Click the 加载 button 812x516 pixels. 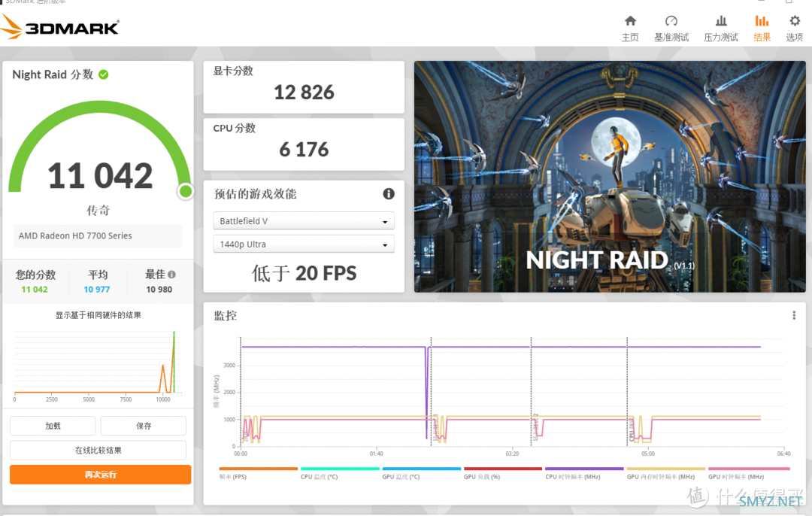click(x=53, y=426)
